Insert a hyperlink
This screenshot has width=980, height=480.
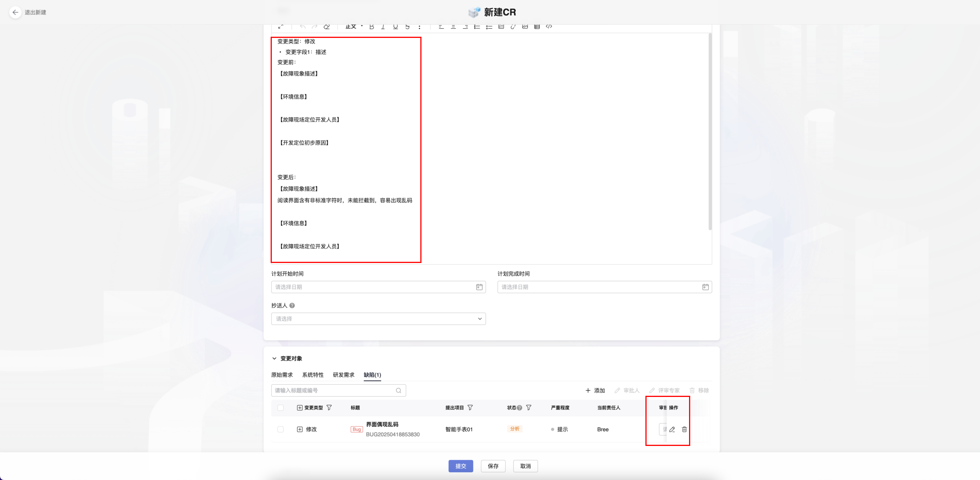pos(513,27)
